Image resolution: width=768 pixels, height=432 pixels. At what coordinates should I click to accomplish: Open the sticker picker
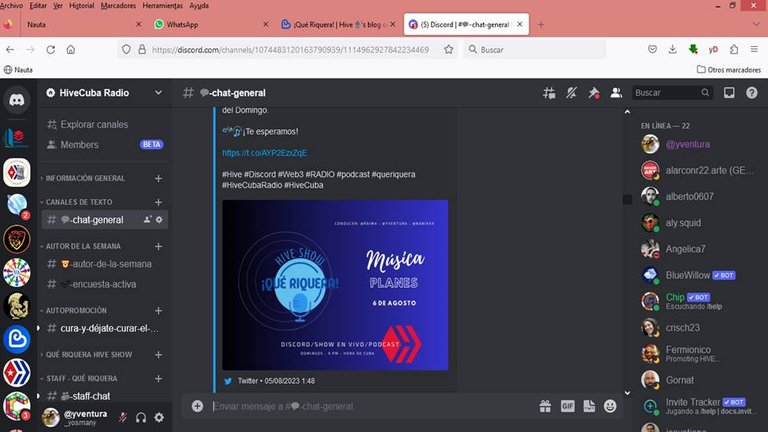click(x=589, y=406)
